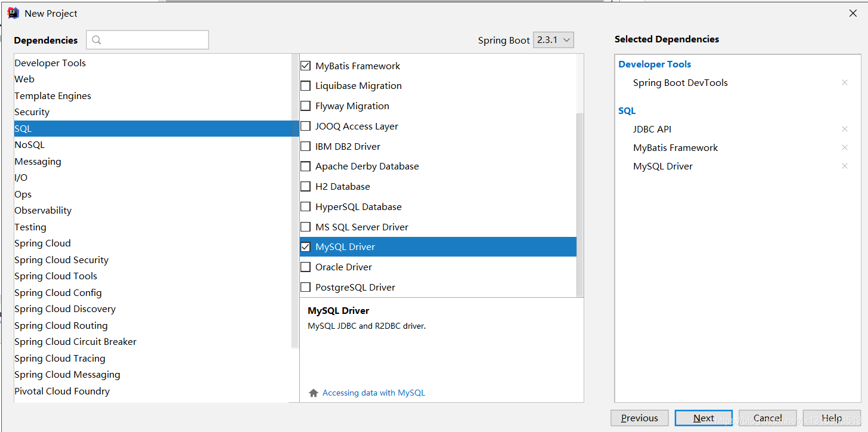Click the category list vertical scrollbar
The width and height of the screenshot is (868, 432).
pyautogui.click(x=294, y=200)
